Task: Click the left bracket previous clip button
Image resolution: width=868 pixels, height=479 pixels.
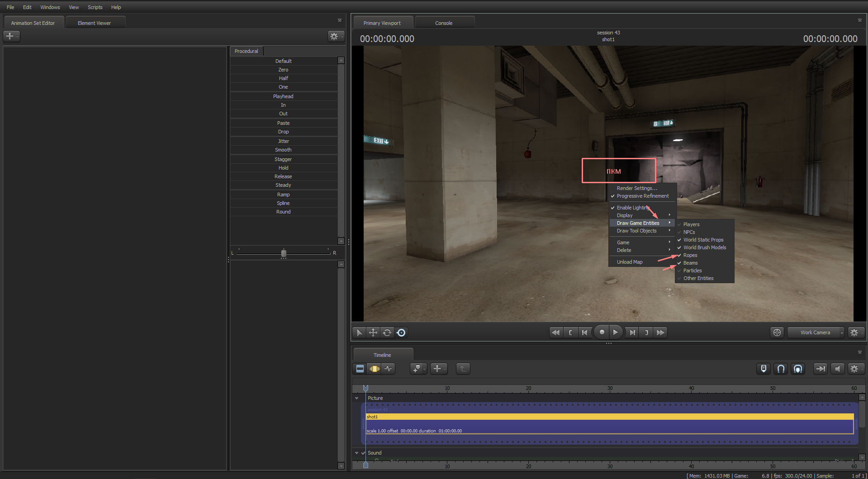Action: pyautogui.click(x=570, y=332)
